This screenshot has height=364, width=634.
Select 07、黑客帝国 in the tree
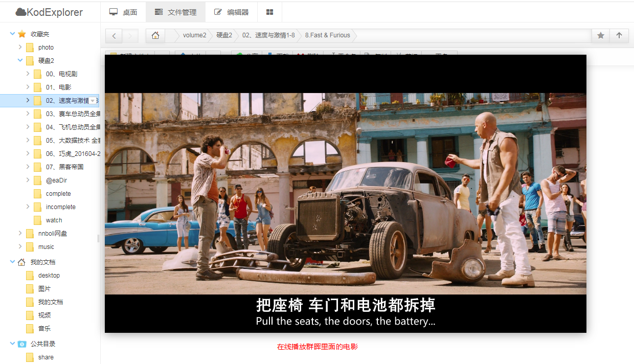click(x=64, y=167)
